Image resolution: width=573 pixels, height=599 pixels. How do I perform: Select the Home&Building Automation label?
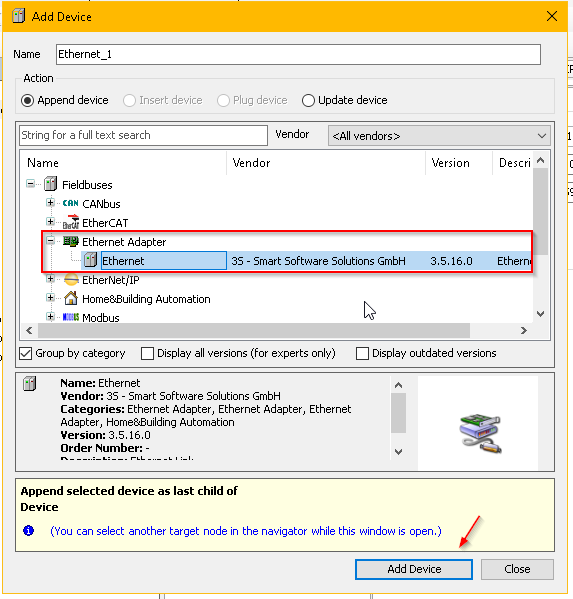[146, 299]
